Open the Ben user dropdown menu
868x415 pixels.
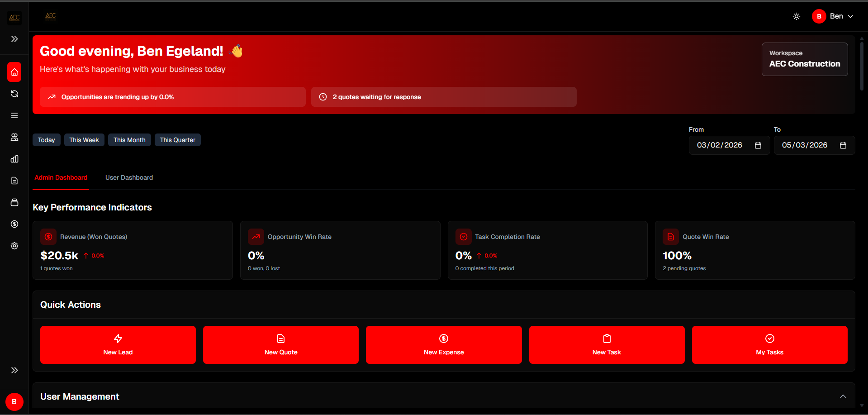(x=833, y=16)
